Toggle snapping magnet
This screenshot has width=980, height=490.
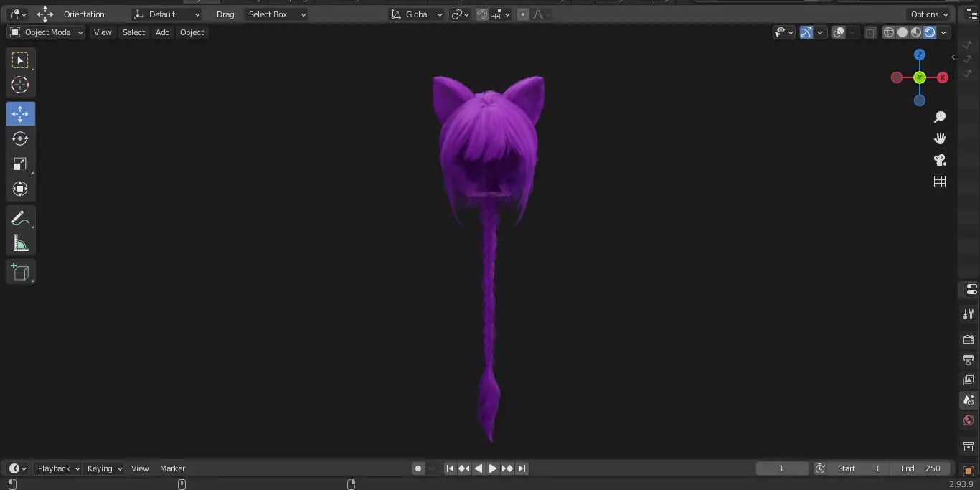pyautogui.click(x=482, y=14)
